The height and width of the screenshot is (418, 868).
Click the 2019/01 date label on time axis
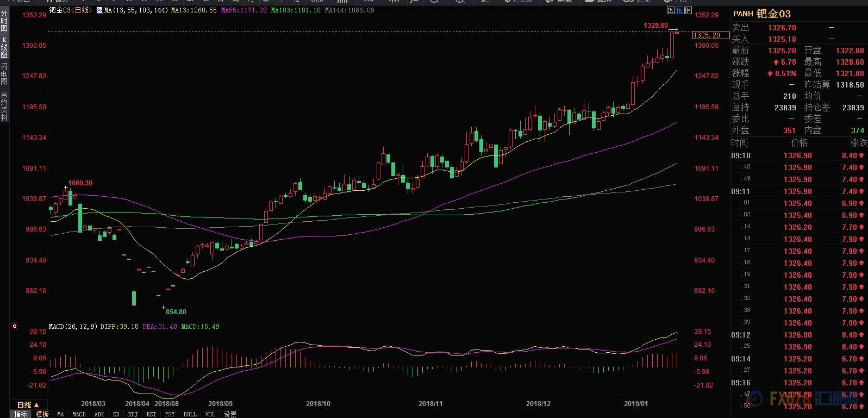pyautogui.click(x=636, y=404)
